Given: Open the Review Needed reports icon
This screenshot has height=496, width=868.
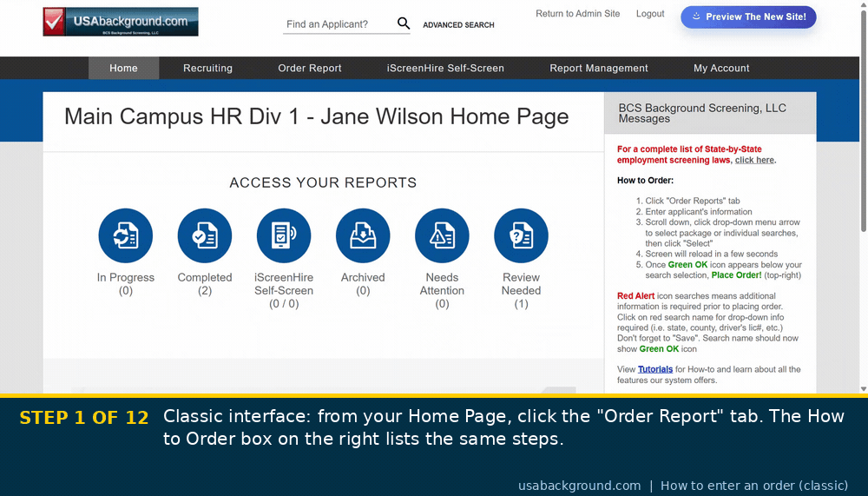Looking at the screenshot, I should click(x=522, y=235).
